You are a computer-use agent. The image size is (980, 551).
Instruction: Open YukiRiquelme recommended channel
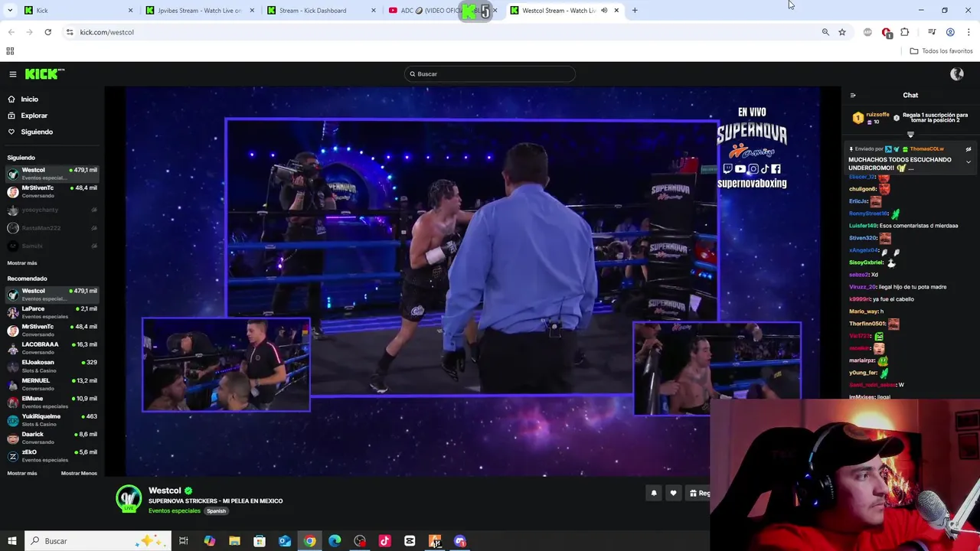(52, 420)
